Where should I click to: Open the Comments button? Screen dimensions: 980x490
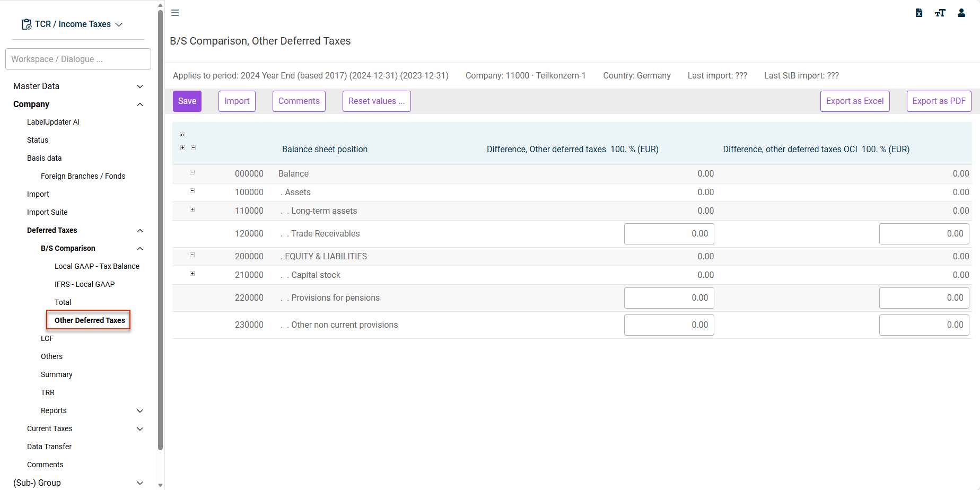point(299,101)
